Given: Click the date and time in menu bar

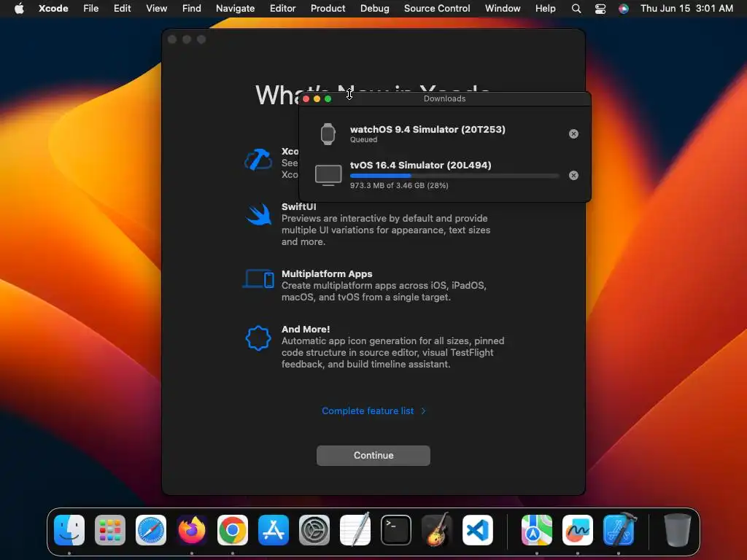Looking at the screenshot, I should (686, 8).
